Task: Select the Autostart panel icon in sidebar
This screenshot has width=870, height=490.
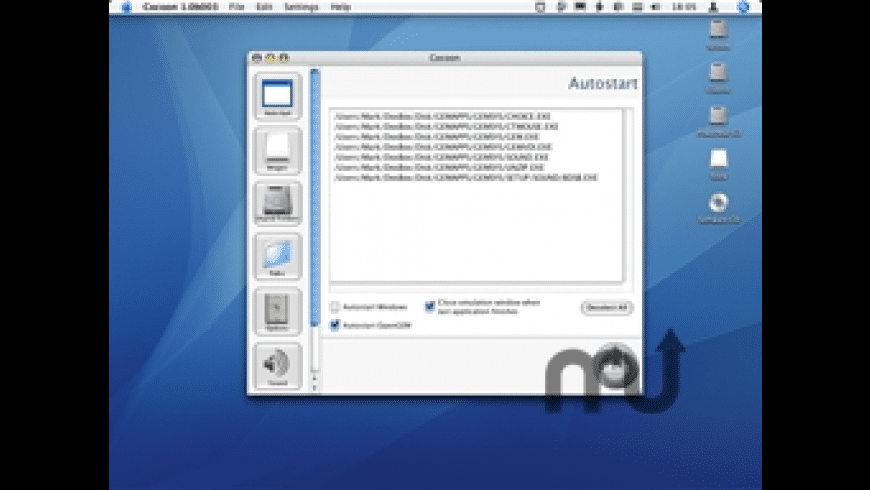Action: (277, 96)
